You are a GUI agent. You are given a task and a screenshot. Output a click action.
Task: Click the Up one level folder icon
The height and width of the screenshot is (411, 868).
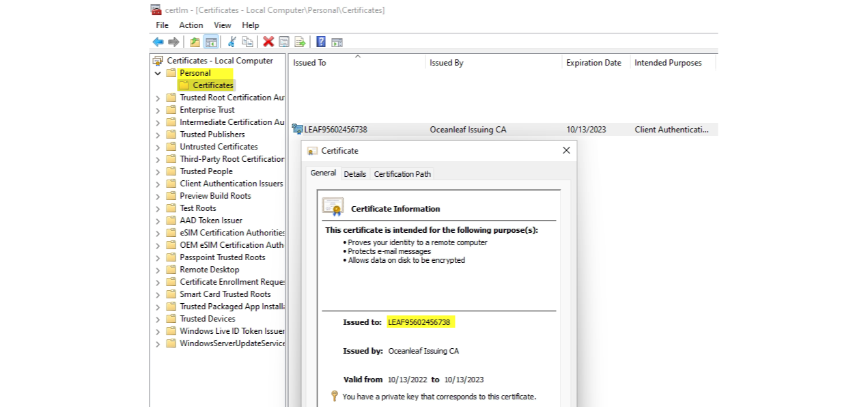(194, 42)
